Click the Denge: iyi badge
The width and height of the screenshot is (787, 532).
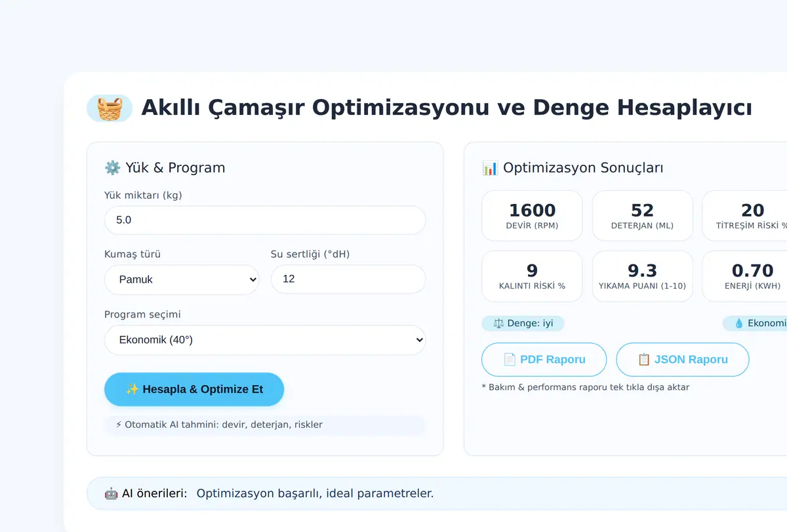click(x=523, y=323)
